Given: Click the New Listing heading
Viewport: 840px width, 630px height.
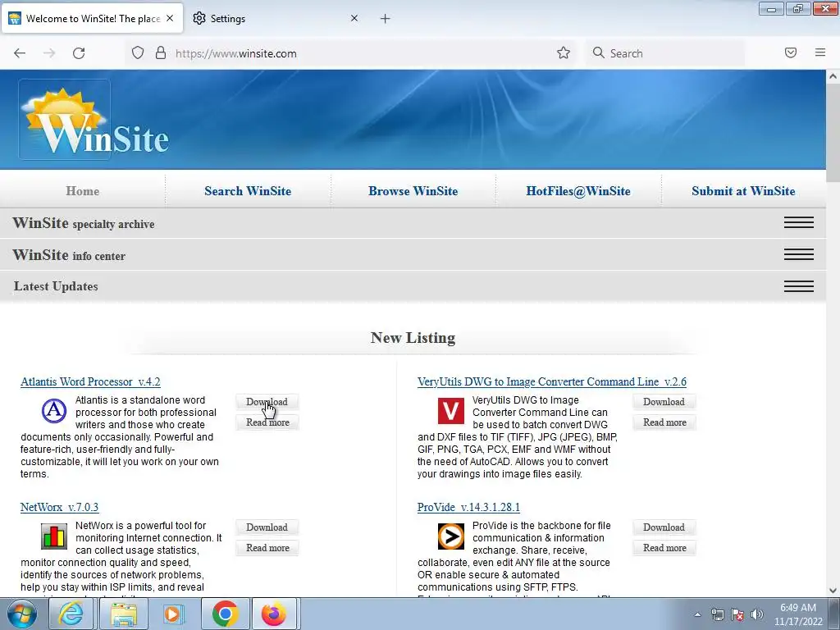Looking at the screenshot, I should 413,337.
